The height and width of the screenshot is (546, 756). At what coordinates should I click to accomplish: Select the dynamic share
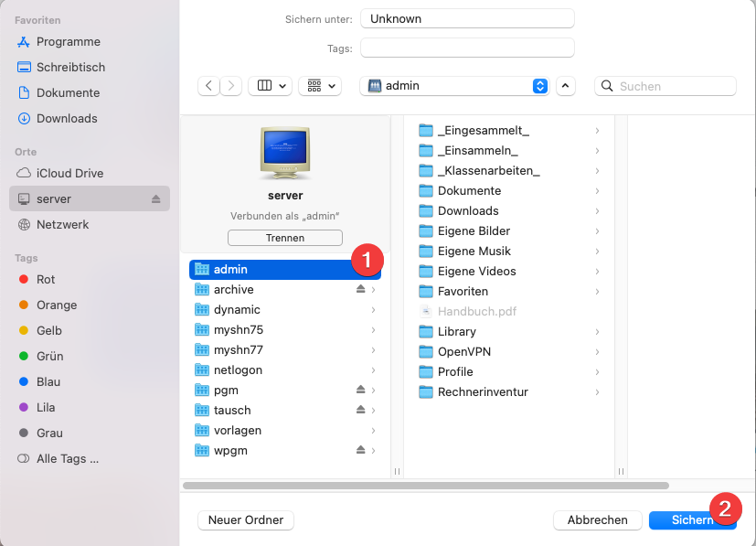click(x=285, y=310)
